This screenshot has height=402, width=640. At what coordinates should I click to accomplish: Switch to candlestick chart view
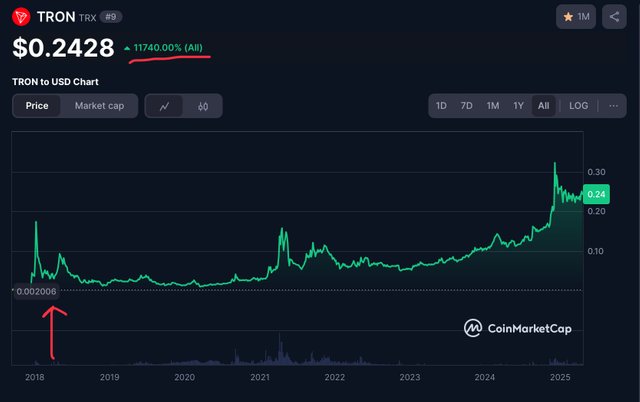(202, 106)
